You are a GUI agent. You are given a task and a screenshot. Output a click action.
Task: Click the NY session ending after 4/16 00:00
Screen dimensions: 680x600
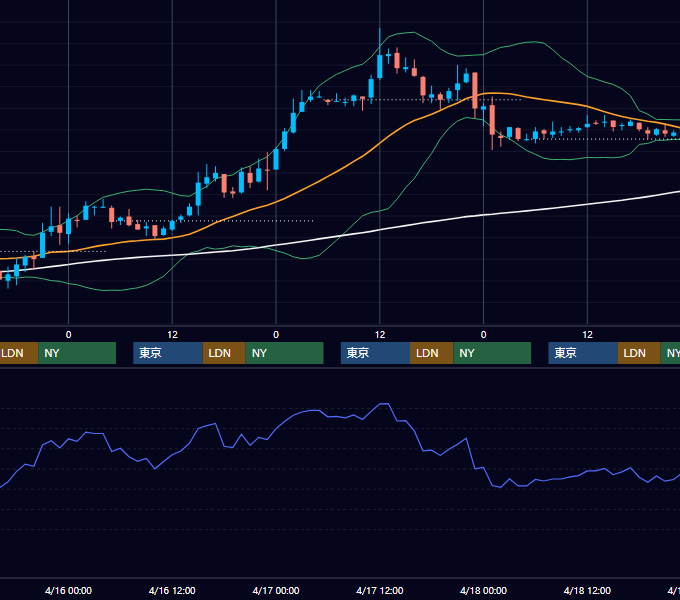point(77,353)
